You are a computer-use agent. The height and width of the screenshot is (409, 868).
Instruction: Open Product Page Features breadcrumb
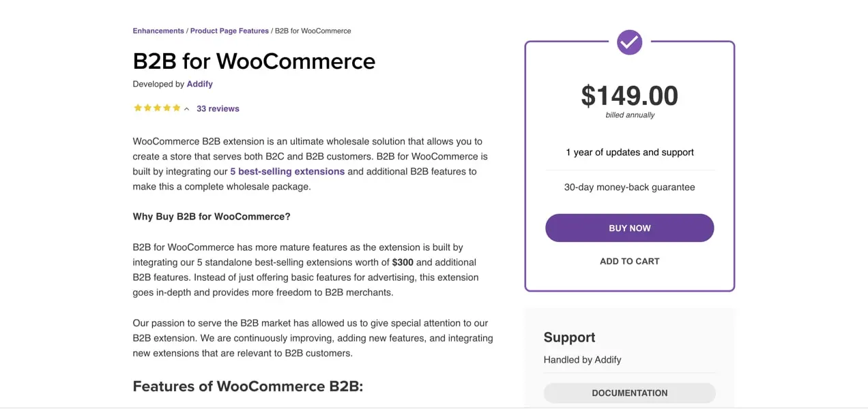(x=229, y=31)
